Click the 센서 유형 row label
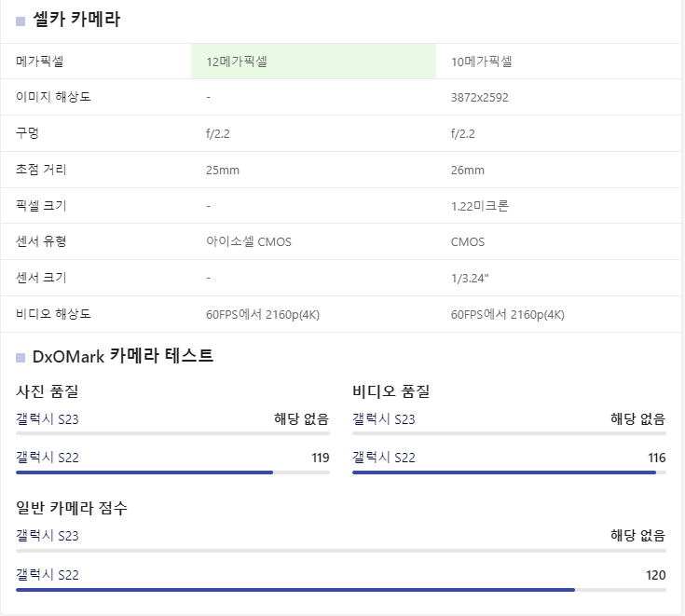Screen dimensions: 685x616 click(41, 241)
